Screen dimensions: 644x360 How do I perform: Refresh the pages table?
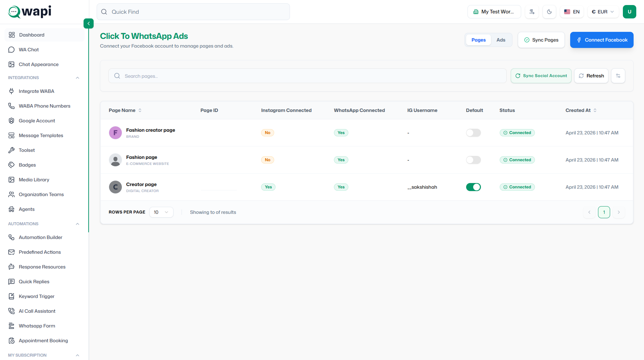tap(591, 76)
